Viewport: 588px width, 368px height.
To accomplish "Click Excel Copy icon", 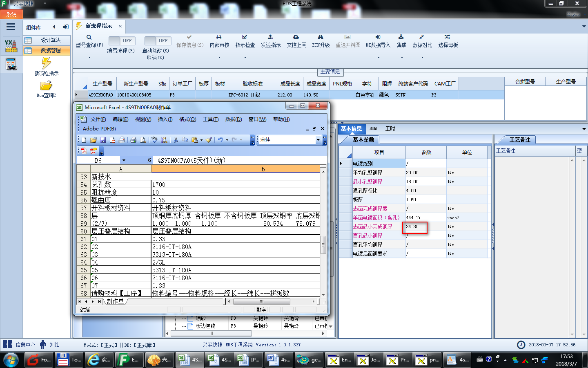I will point(185,140).
